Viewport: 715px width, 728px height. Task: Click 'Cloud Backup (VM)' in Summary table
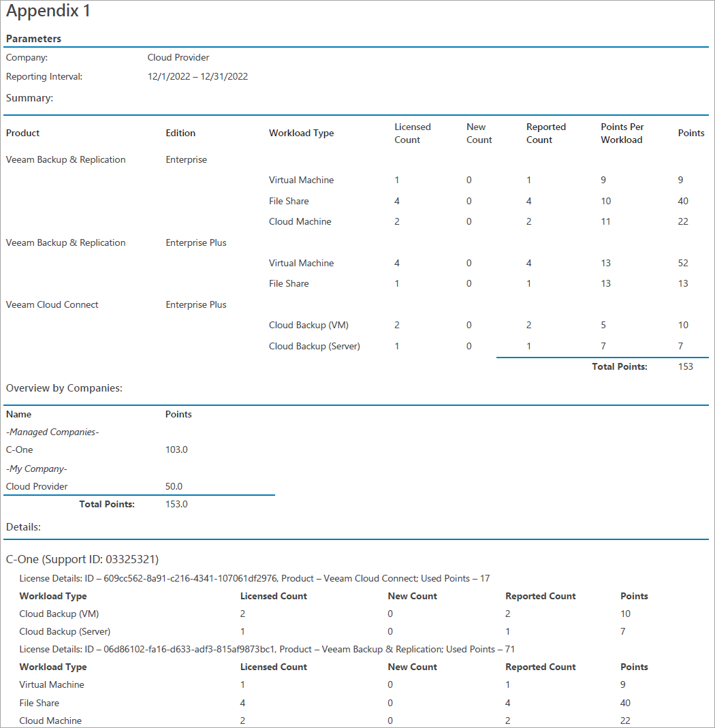coord(308,325)
